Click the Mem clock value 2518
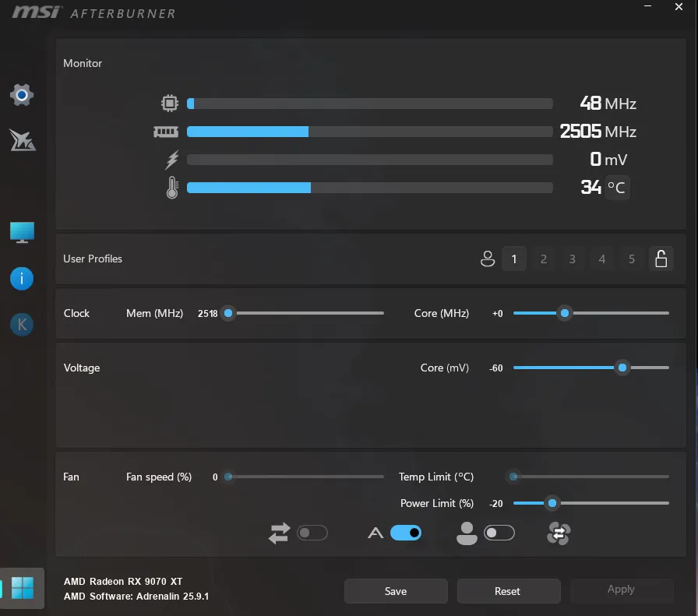 coord(207,314)
